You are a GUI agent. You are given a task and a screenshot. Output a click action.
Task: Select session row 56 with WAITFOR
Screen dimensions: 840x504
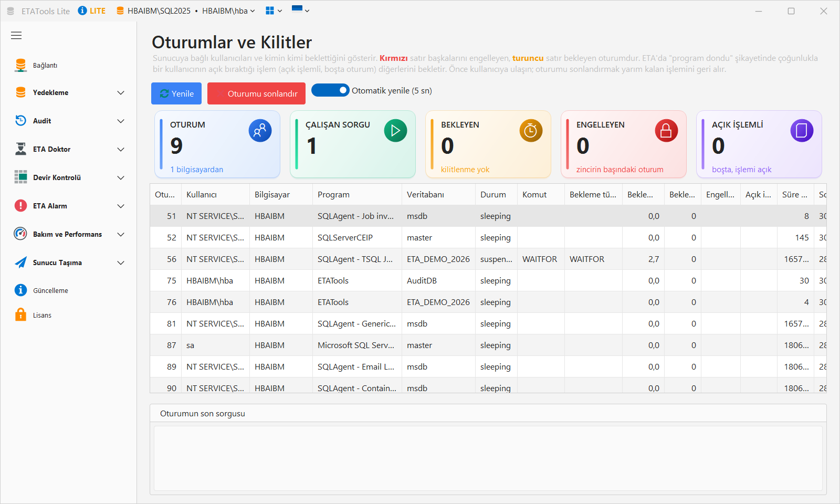pyautogui.click(x=488, y=259)
